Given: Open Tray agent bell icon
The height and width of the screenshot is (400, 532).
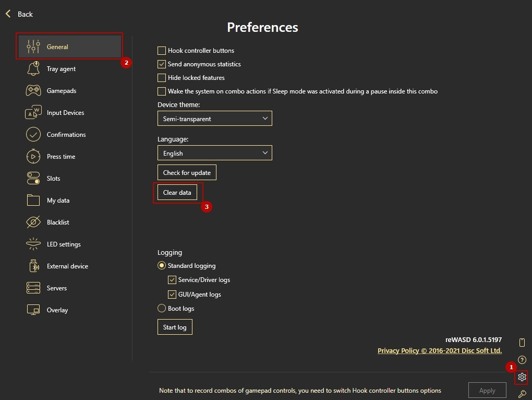Looking at the screenshot, I should [x=33, y=69].
